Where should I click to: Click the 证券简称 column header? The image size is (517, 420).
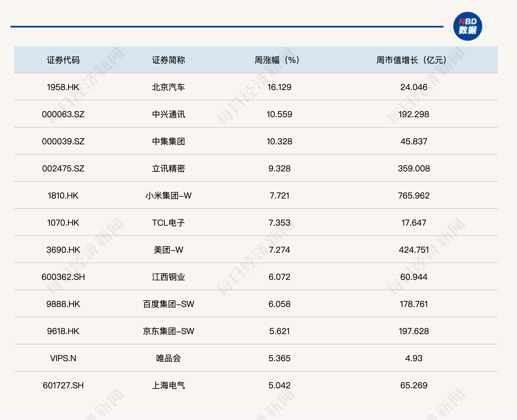pos(168,60)
